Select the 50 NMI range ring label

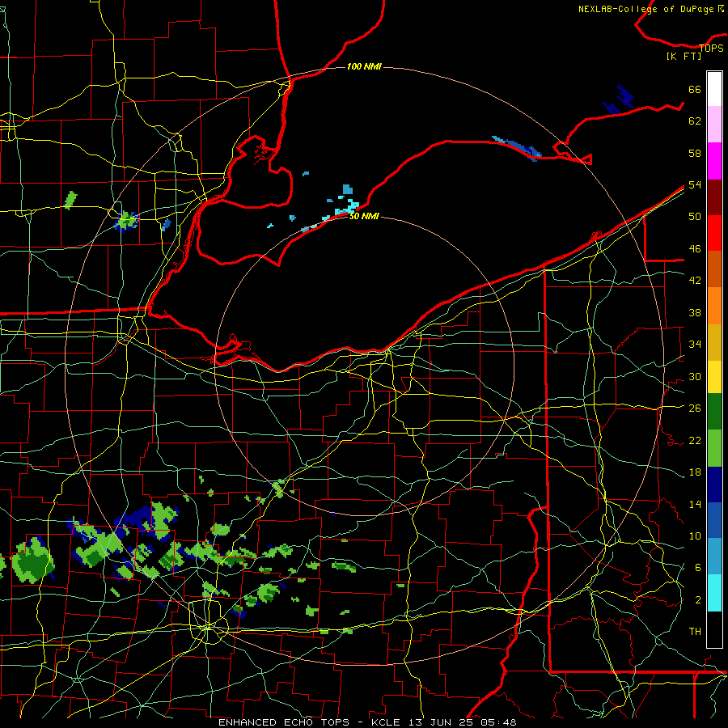coord(364,216)
